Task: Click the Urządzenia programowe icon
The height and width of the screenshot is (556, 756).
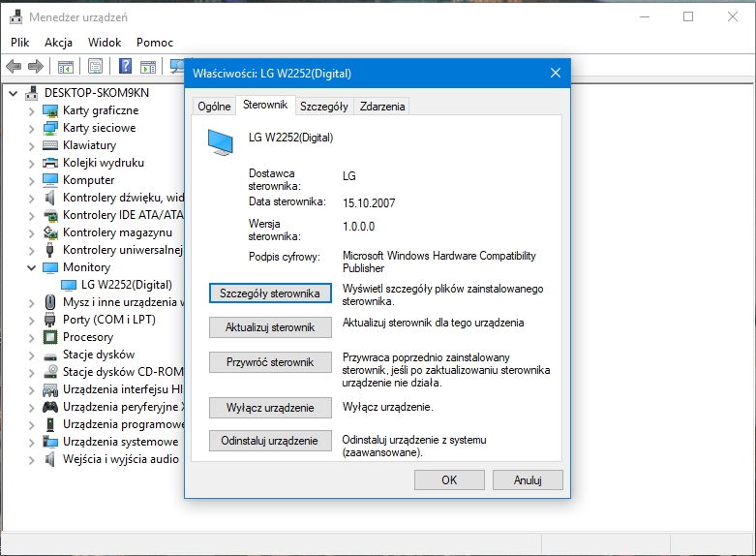Action: 50,424
